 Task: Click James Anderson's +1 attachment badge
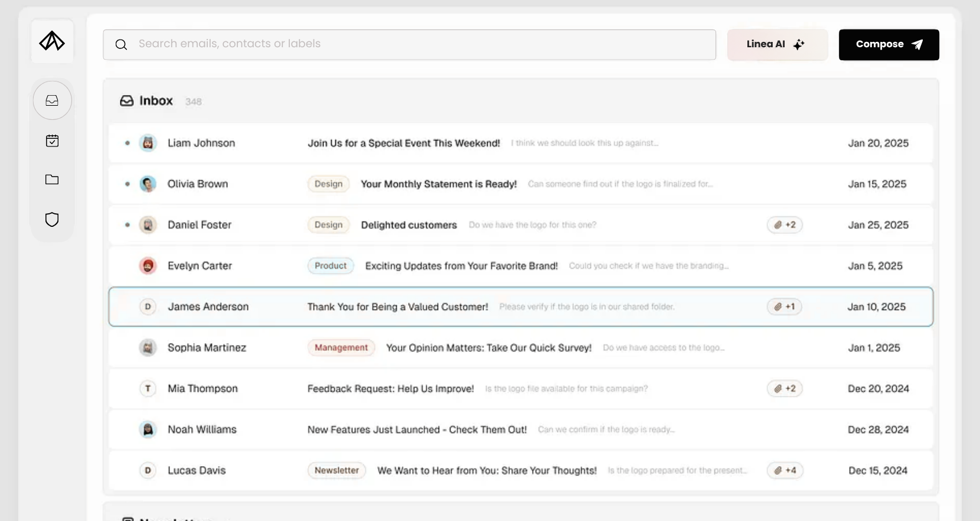pos(785,307)
